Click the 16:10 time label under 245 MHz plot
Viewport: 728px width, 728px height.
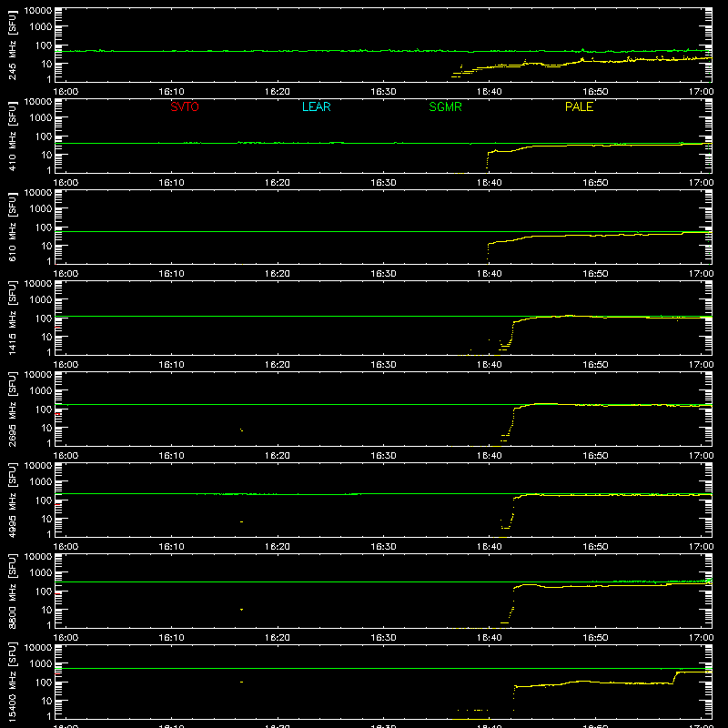pos(172,92)
